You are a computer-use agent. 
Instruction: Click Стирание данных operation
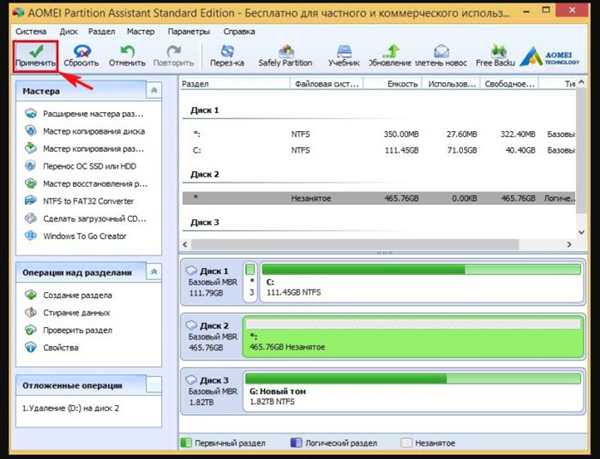pyautogui.click(x=67, y=313)
